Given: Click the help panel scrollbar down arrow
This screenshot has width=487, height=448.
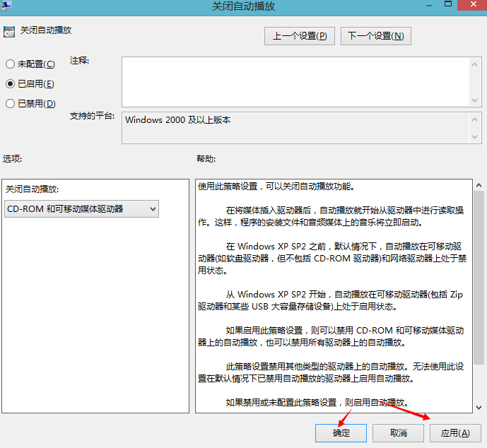Looking at the screenshot, I should 479,407.
